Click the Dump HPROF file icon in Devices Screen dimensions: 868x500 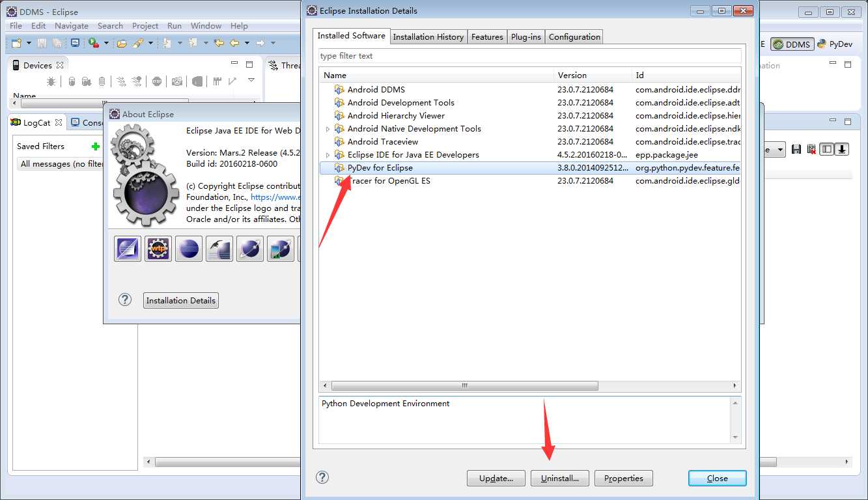(x=86, y=81)
